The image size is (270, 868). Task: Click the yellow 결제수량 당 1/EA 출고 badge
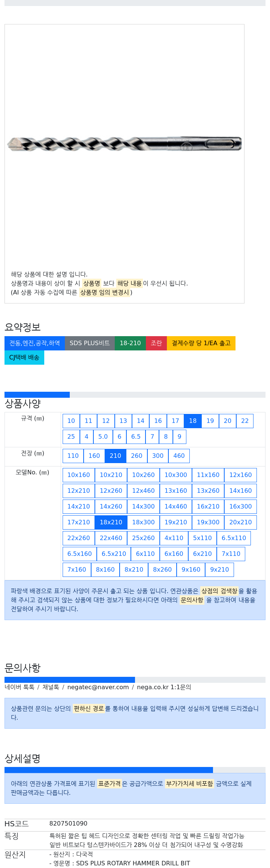coord(201,343)
